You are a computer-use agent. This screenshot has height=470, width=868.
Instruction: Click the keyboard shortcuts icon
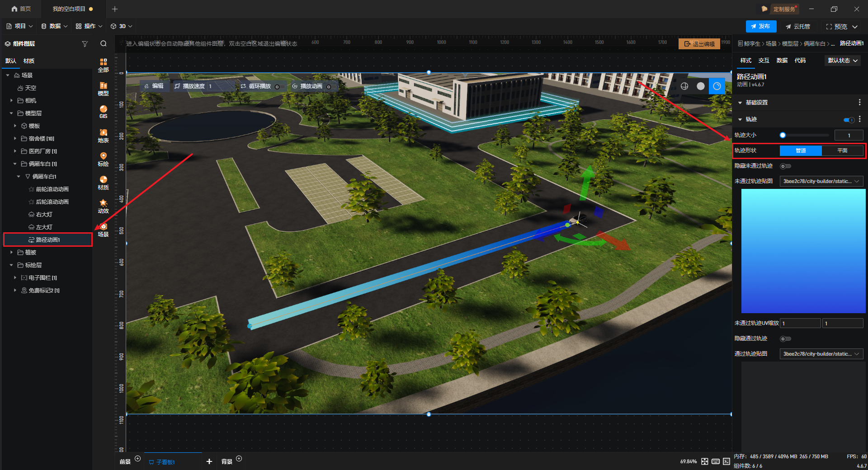click(x=716, y=461)
